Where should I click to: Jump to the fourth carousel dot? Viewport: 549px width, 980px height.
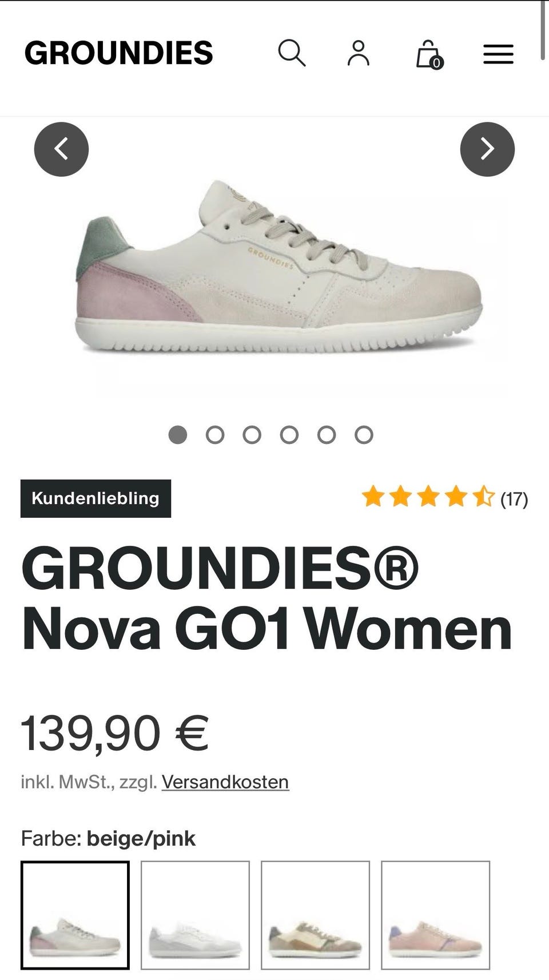pyautogui.click(x=289, y=435)
